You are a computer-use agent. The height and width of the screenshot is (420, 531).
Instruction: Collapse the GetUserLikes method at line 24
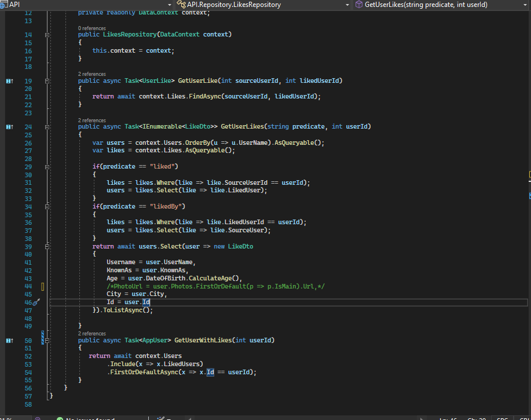click(47, 126)
